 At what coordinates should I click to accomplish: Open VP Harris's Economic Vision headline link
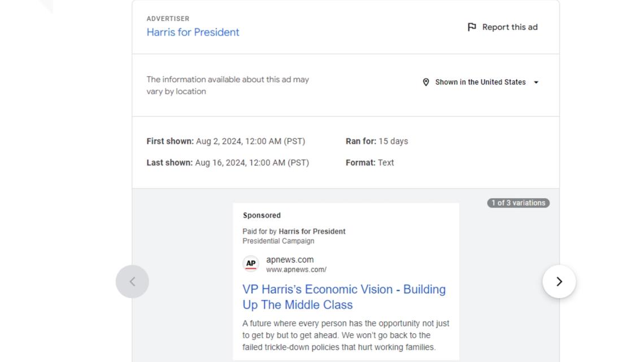tap(344, 297)
